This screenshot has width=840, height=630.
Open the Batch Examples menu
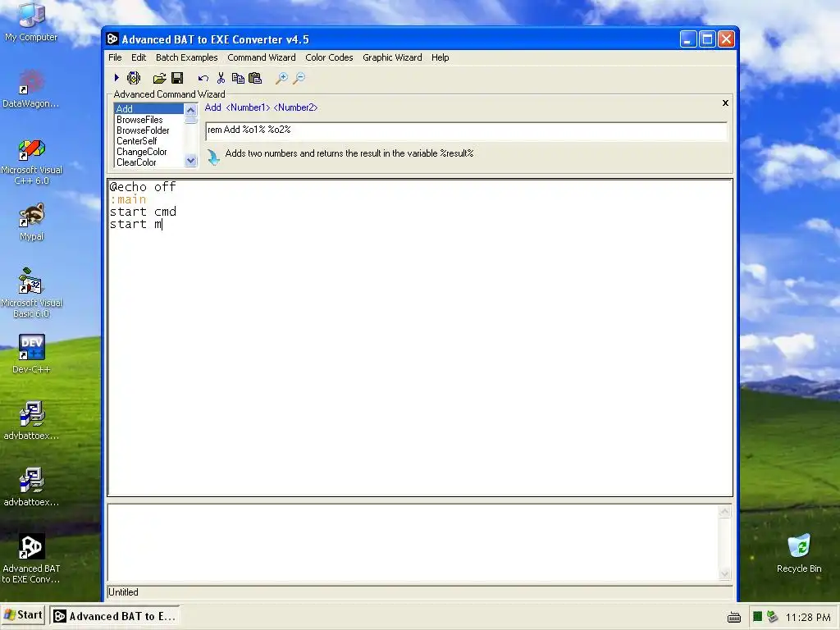pos(186,57)
